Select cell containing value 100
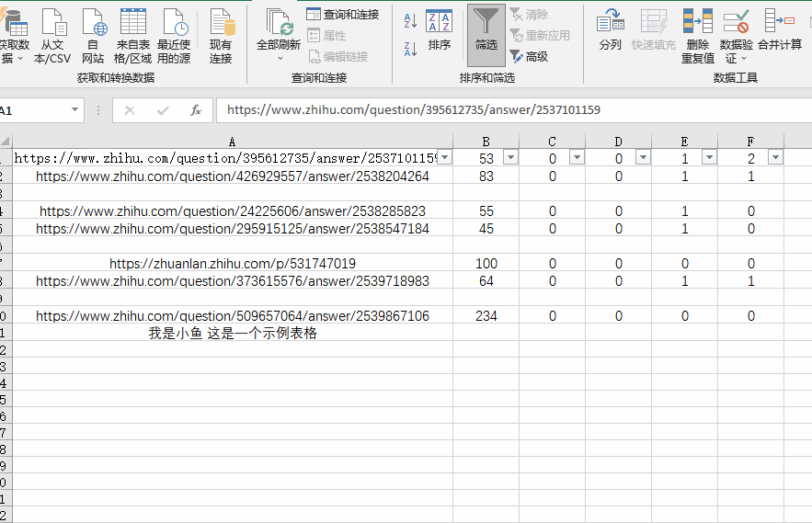This screenshot has width=812, height=523. pos(486,263)
